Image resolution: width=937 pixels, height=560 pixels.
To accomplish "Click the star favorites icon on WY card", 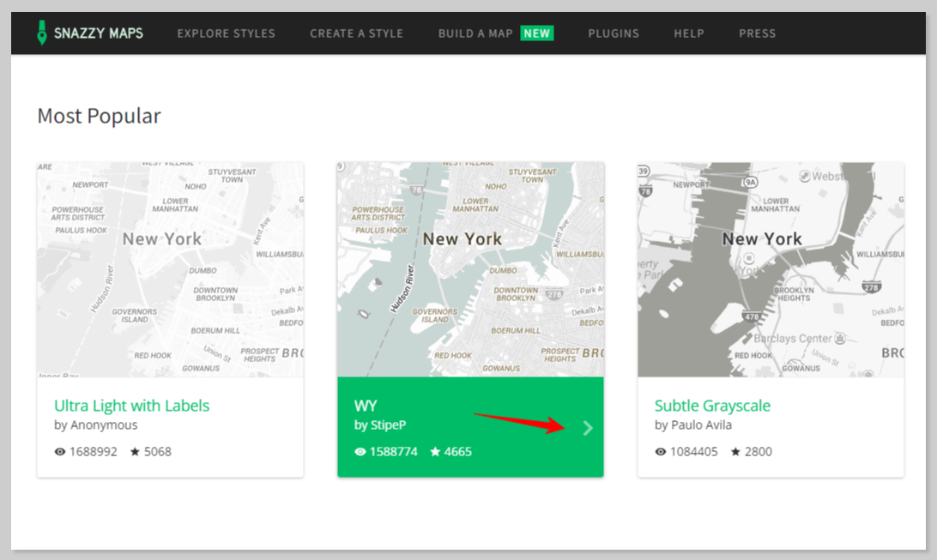I will 435,451.
